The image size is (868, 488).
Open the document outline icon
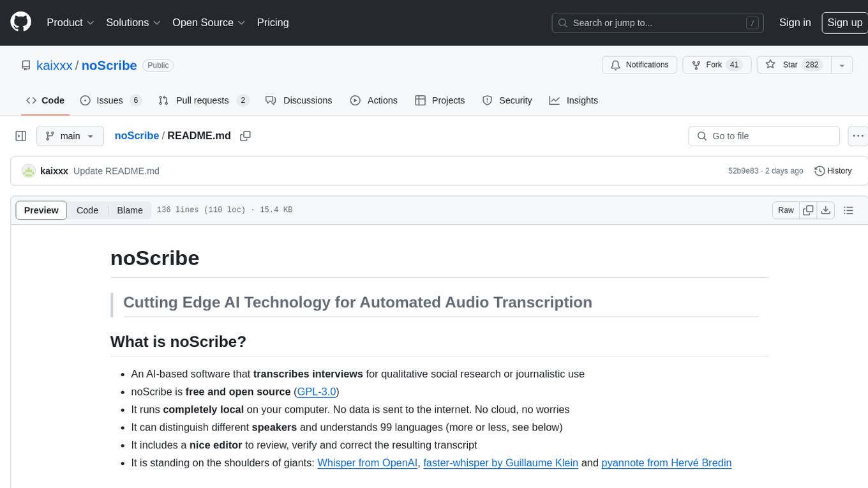848,210
